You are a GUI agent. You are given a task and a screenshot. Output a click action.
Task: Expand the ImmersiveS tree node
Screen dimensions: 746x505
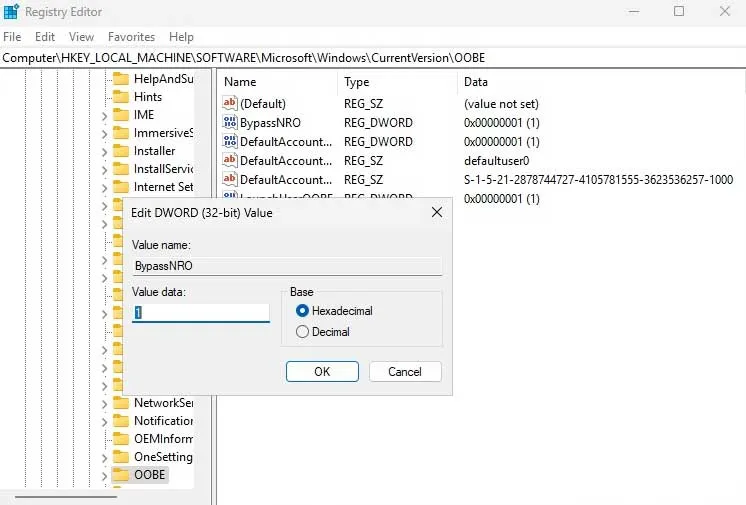point(105,134)
